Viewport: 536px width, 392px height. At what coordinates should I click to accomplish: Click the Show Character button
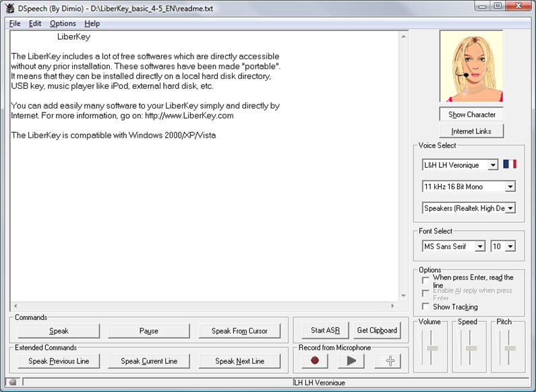tap(471, 115)
